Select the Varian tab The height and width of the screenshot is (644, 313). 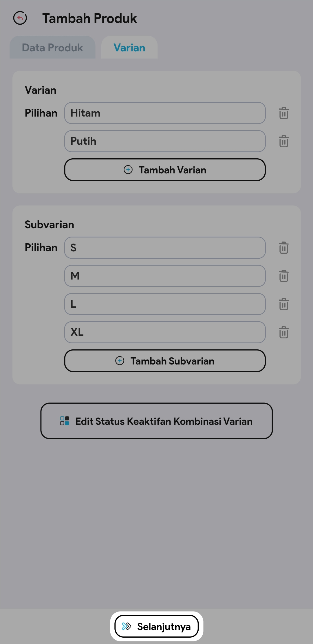tap(129, 48)
